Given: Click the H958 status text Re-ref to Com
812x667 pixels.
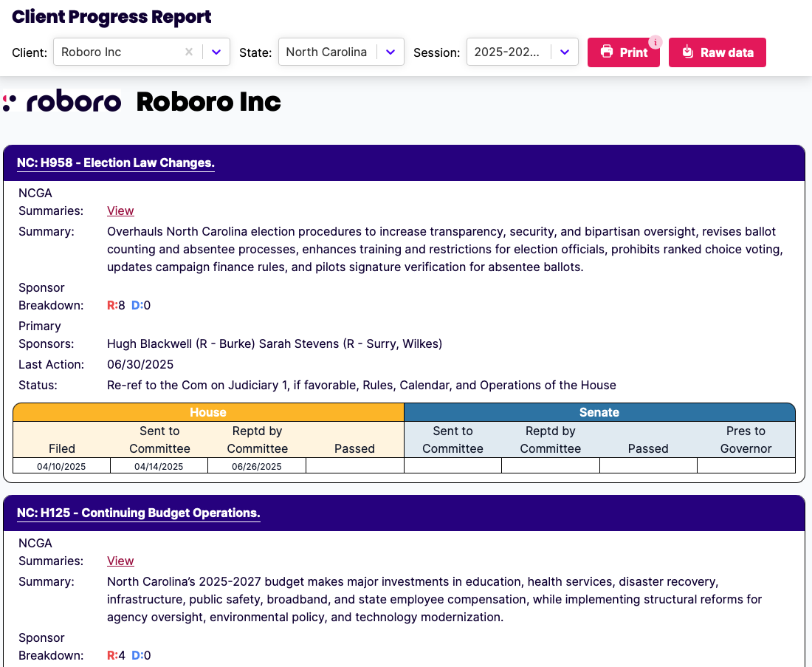Looking at the screenshot, I should click(362, 386).
